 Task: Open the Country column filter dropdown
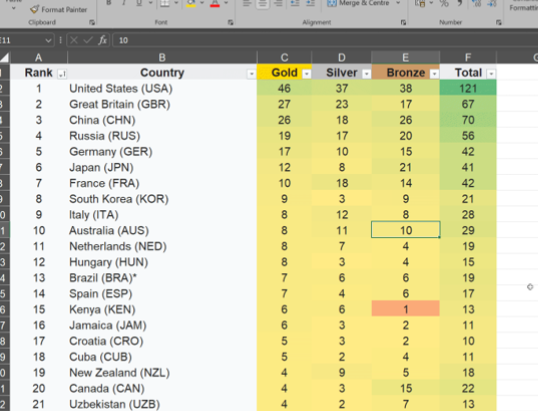coord(252,74)
